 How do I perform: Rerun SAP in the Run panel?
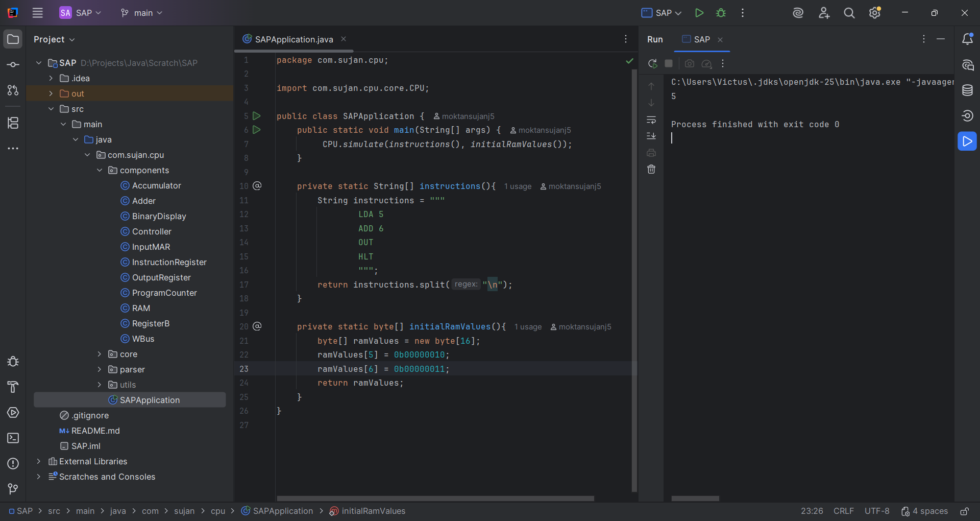tap(652, 63)
